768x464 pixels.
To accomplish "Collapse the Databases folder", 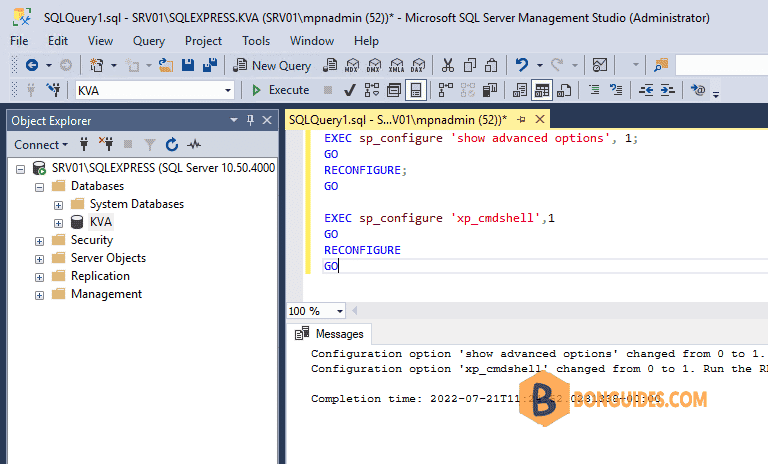I will [40, 187].
